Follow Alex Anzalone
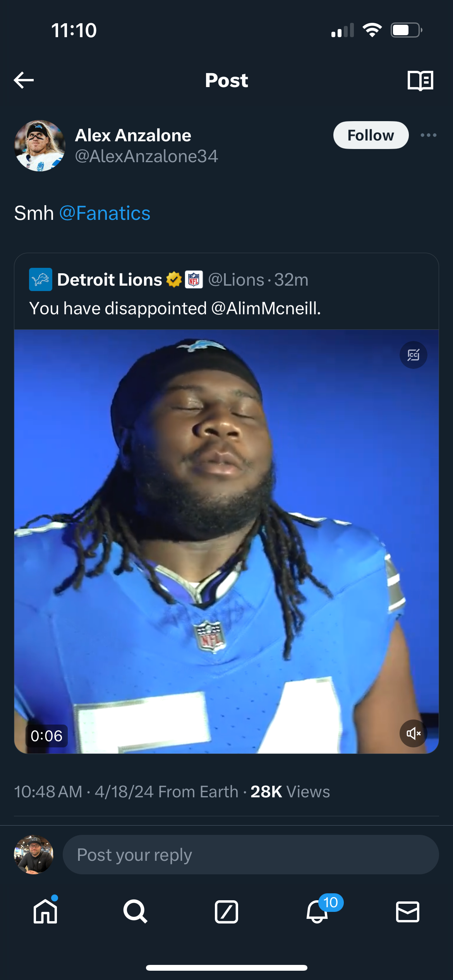The width and height of the screenshot is (453, 980). pos(371,135)
